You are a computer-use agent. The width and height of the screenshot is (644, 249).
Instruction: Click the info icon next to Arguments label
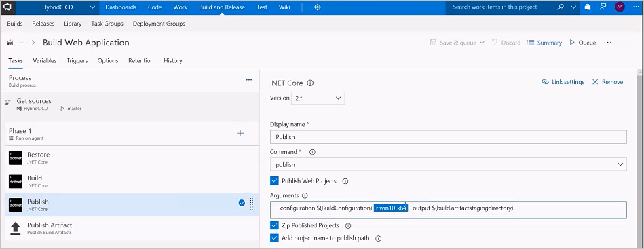point(305,195)
